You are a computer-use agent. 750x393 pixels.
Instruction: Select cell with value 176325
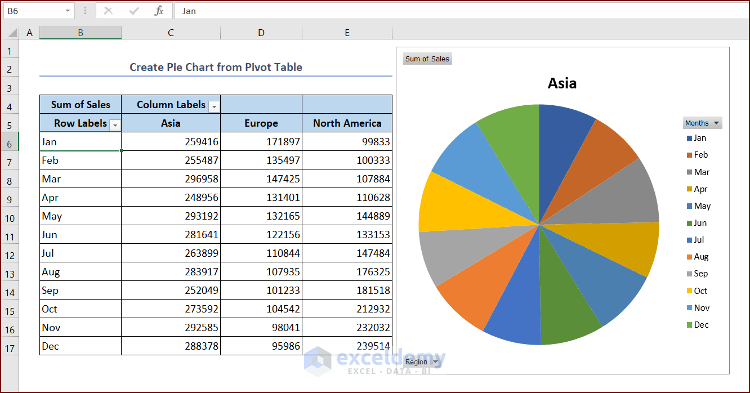tap(347, 272)
